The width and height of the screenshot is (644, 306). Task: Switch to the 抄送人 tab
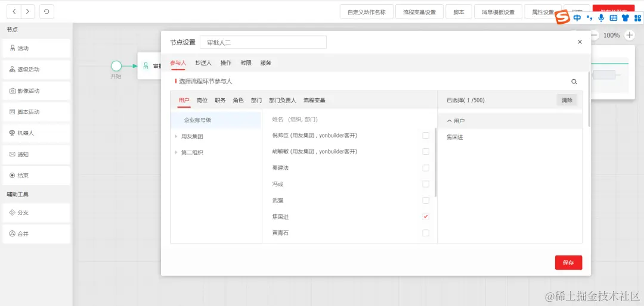203,63
